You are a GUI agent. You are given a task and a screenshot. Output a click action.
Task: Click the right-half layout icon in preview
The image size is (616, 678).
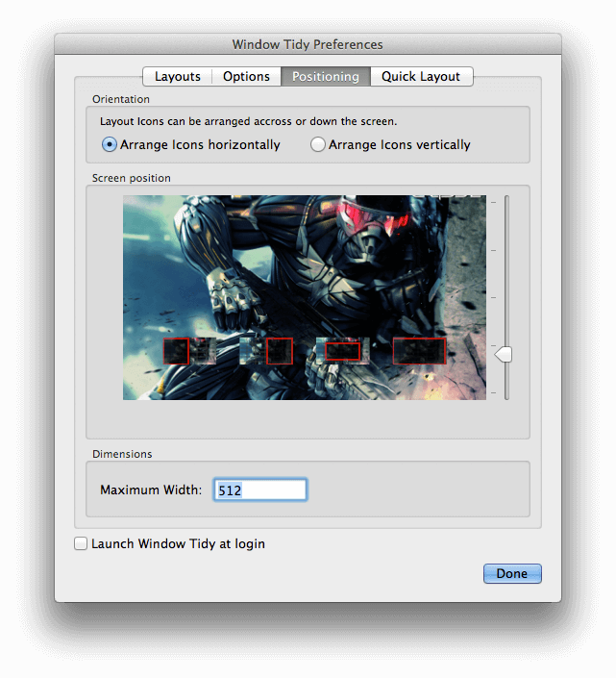(x=266, y=351)
